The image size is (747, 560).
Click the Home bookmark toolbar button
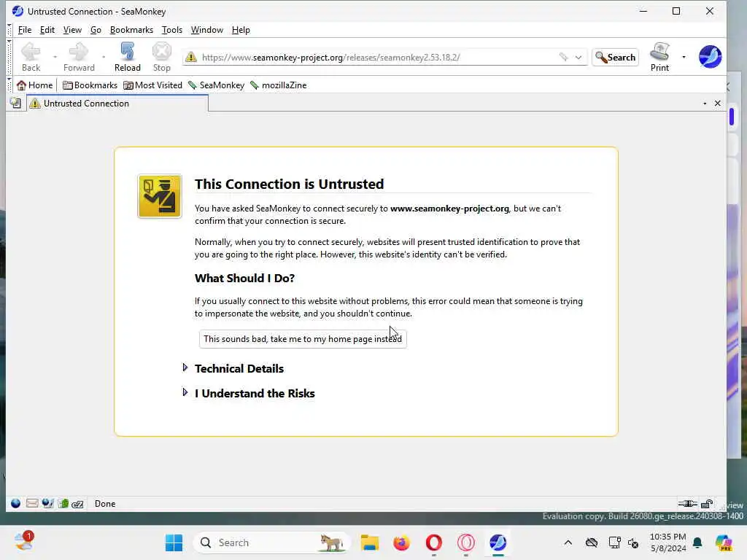click(x=34, y=85)
